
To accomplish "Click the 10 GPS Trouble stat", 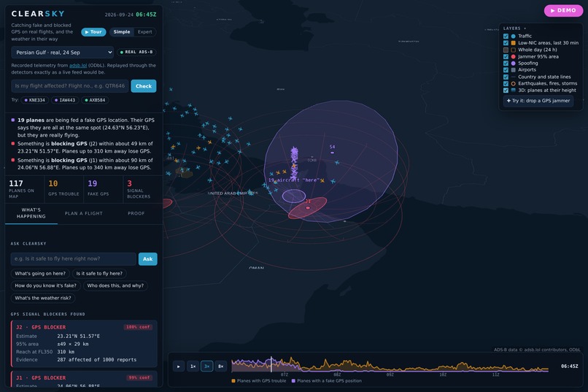I will coord(63,188).
